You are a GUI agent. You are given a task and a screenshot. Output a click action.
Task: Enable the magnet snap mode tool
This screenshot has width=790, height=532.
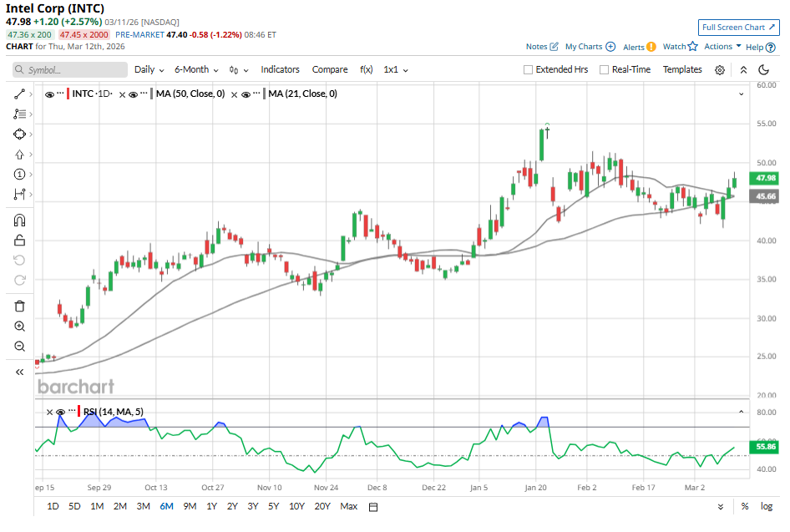click(x=20, y=220)
